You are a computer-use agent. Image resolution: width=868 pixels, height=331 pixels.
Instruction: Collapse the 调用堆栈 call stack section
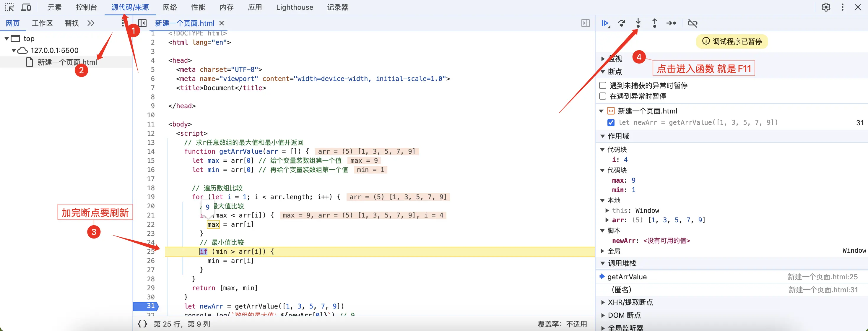click(x=603, y=263)
